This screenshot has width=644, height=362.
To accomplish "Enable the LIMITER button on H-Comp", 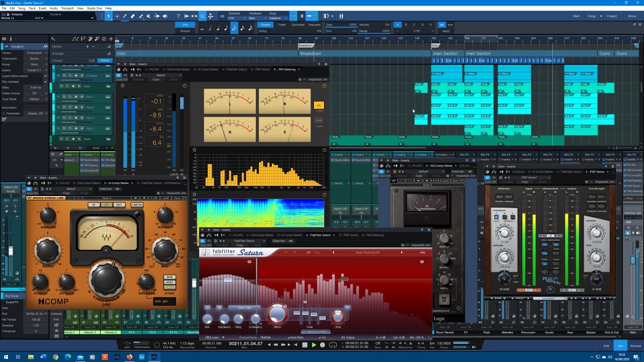I will [137, 205].
